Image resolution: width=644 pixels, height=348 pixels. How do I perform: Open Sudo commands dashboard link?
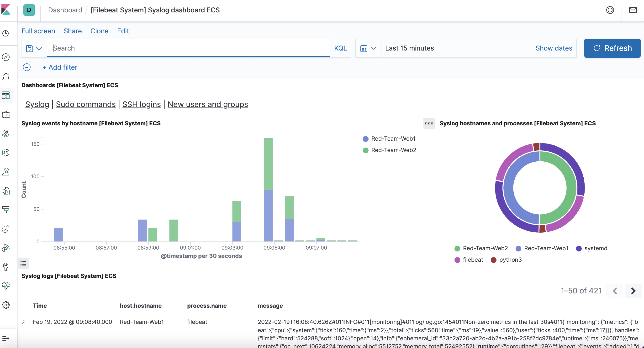pyautogui.click(x=86, y=104)
